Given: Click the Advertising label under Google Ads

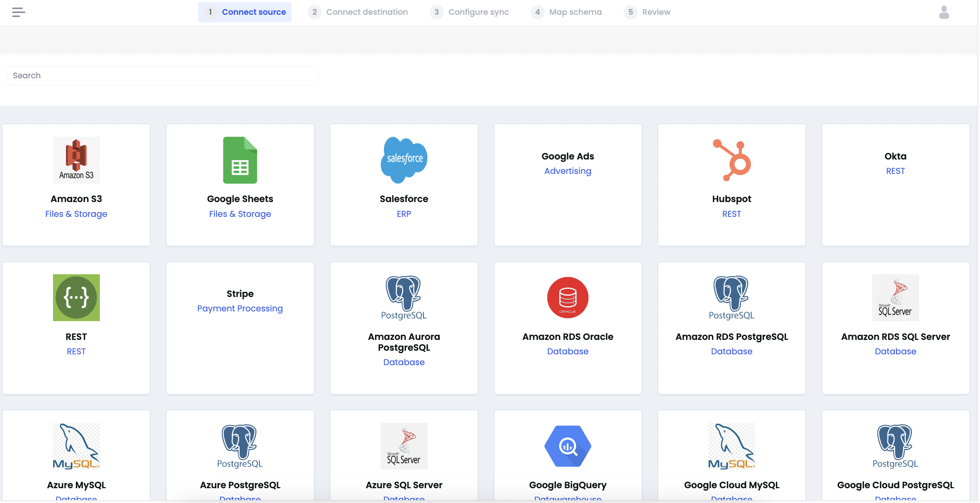Looking at the screenshot, I should tap(568, 171).
